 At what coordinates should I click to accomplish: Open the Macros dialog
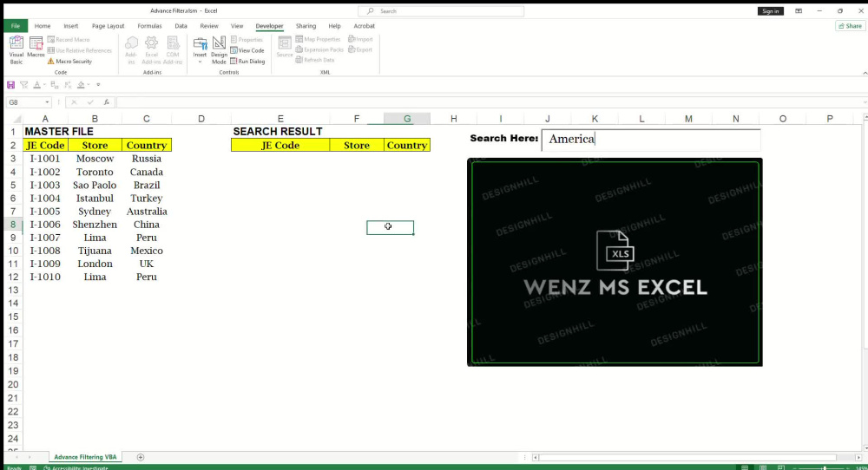(x=36, y=48)
